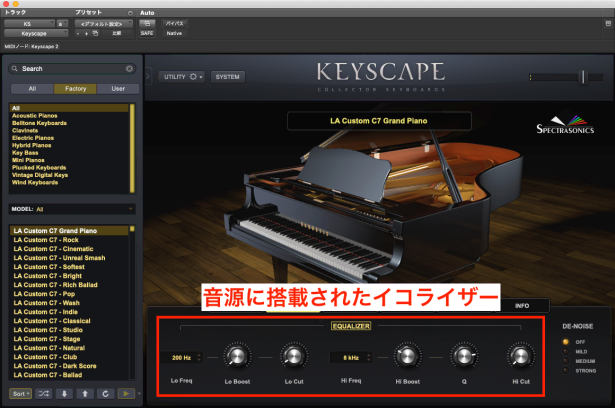The width and height of the screenshot is (615, 408).
Task: Refresh the patch browser
Action: [105, 393]
